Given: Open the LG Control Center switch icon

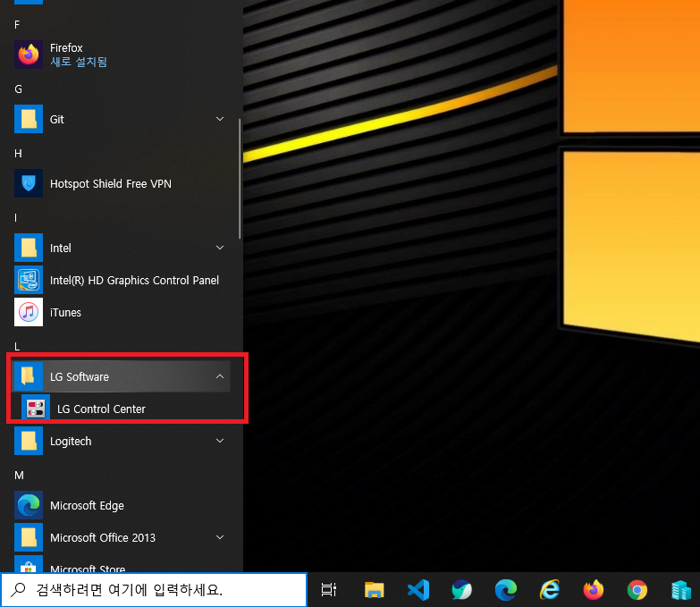Looking at the screenshot, I should tap(36, 409).
